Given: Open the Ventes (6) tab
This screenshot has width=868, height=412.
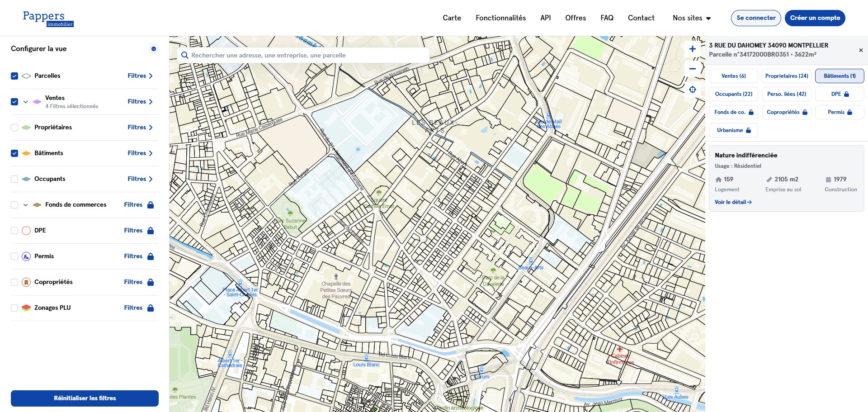Looking at the screenshot, I should coord(733,76).
